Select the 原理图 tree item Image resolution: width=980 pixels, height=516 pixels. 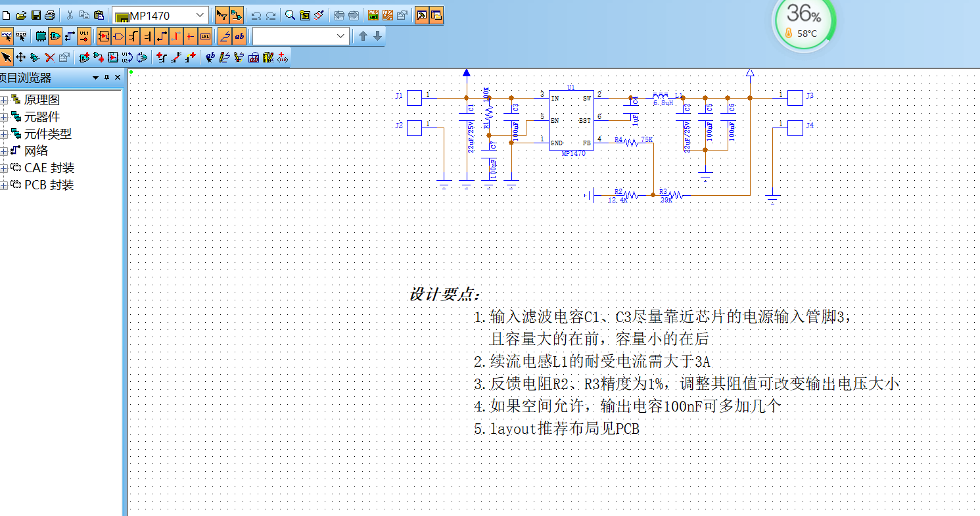pos(42,100)
